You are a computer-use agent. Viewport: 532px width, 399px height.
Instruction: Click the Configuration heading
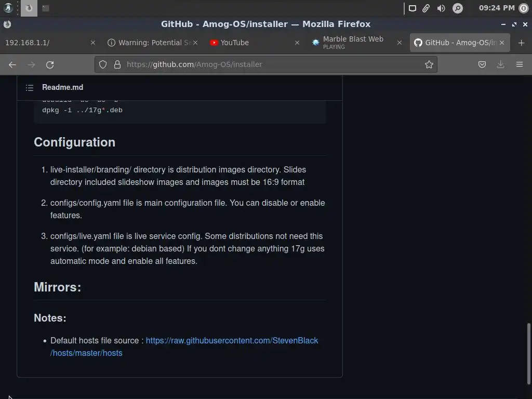[x=75, y=142]
